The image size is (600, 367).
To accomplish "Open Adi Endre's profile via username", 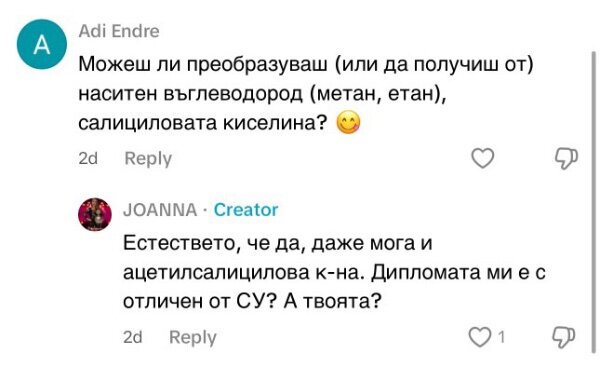I will pos(119,31).
